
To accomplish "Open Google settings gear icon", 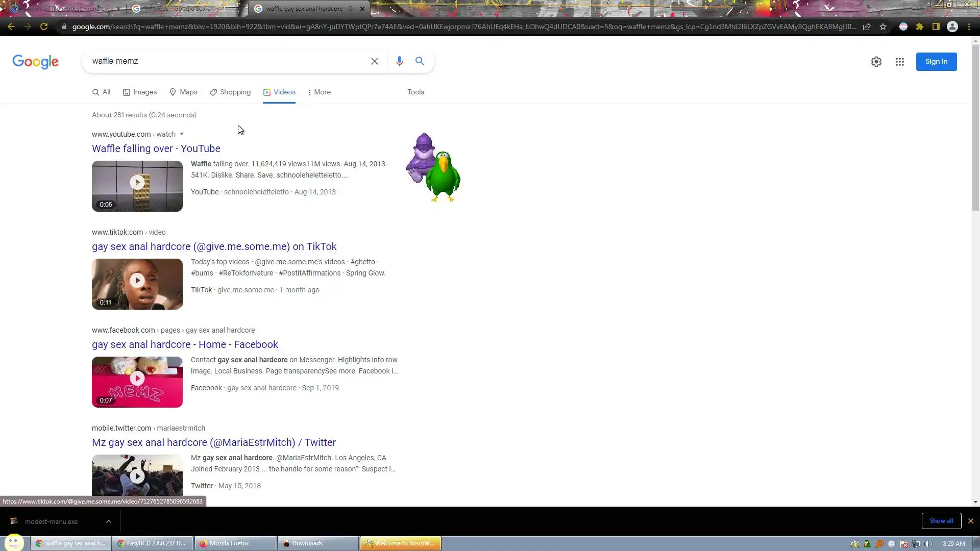I will click(x=876, y=62).
